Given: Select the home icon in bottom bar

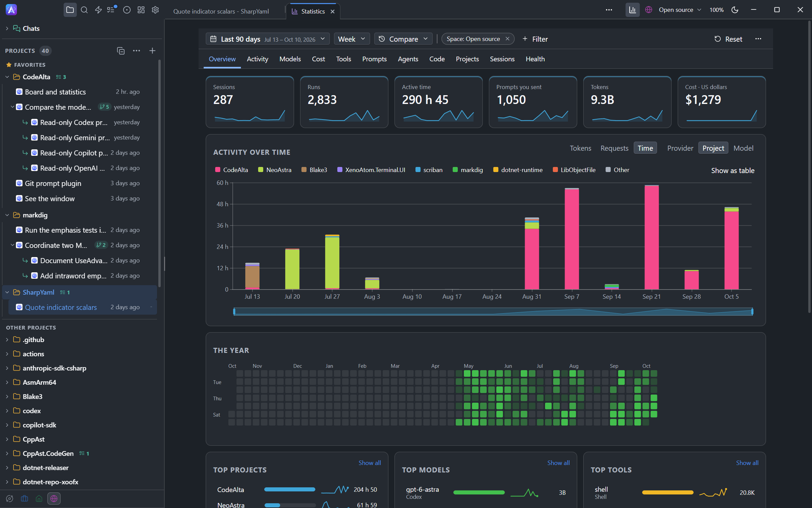Looking at the screenshot, I should pos(39,499).
